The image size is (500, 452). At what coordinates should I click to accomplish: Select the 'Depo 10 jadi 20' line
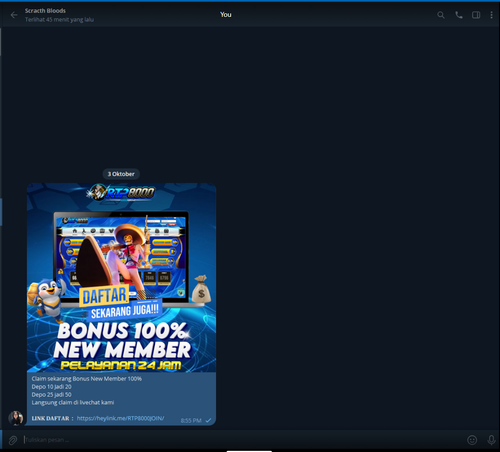tap(51, 387)
